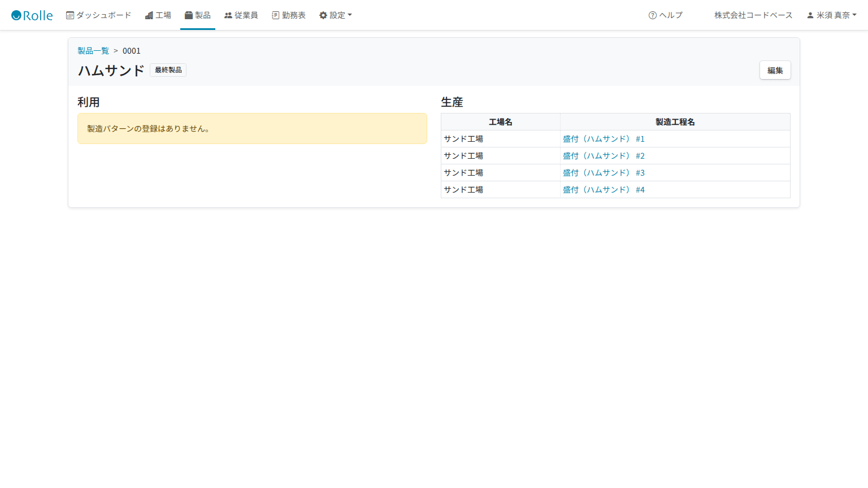Click the 製品 box icon
Viewport: 868px width, 488px height.
click(189, 15)
